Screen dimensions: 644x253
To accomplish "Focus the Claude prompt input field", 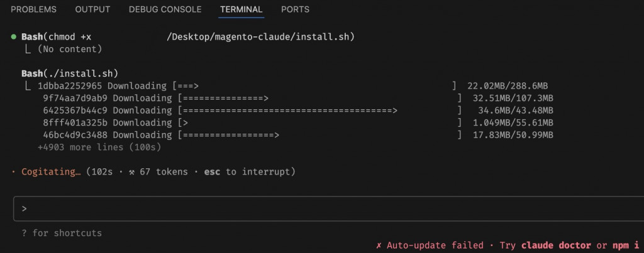I will (x=327, y=208).
